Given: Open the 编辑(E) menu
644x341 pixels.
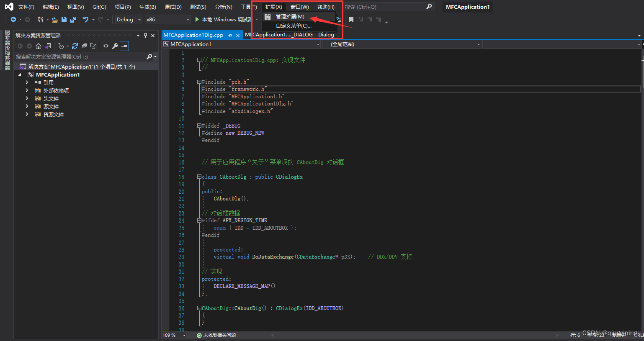Looking at the screenshot, I should (x=51, y=7).
